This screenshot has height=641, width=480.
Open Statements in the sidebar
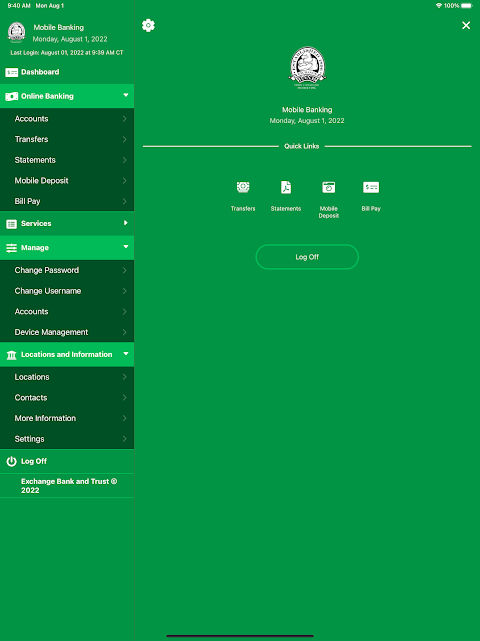click(67, 160)
